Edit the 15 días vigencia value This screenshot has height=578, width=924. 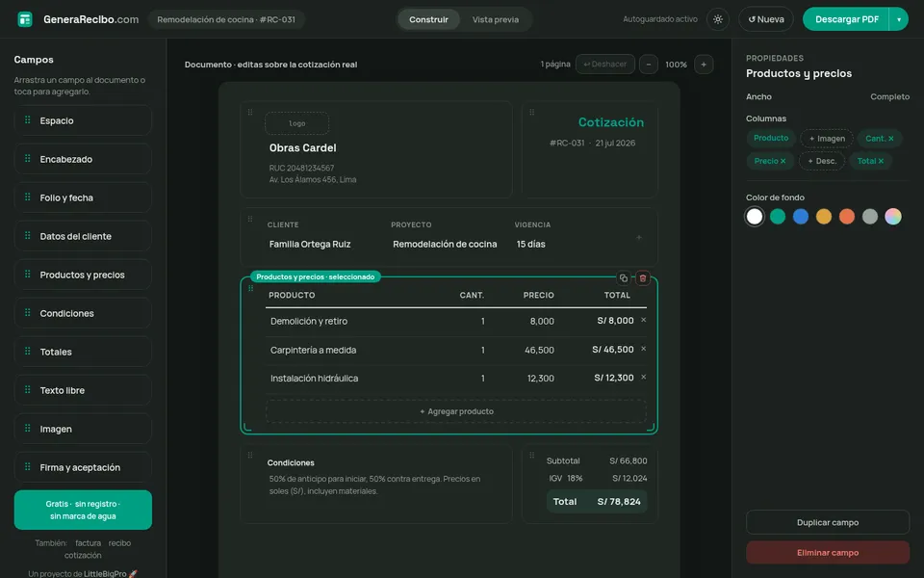coord(531,244)
